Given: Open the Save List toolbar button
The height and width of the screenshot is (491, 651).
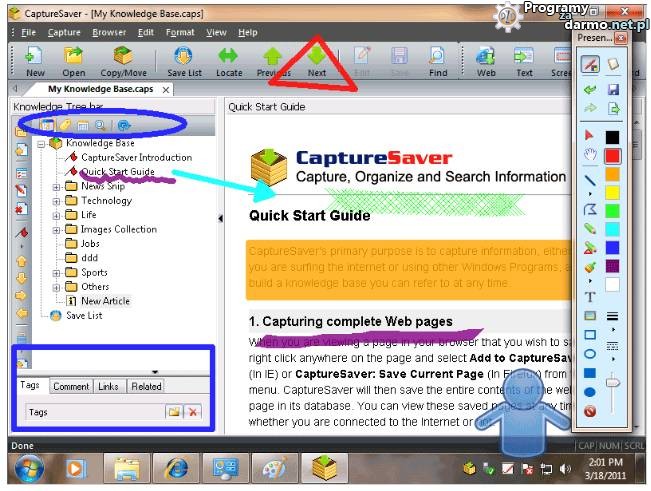Looking at the screenshot, I should tap(183, 60).
